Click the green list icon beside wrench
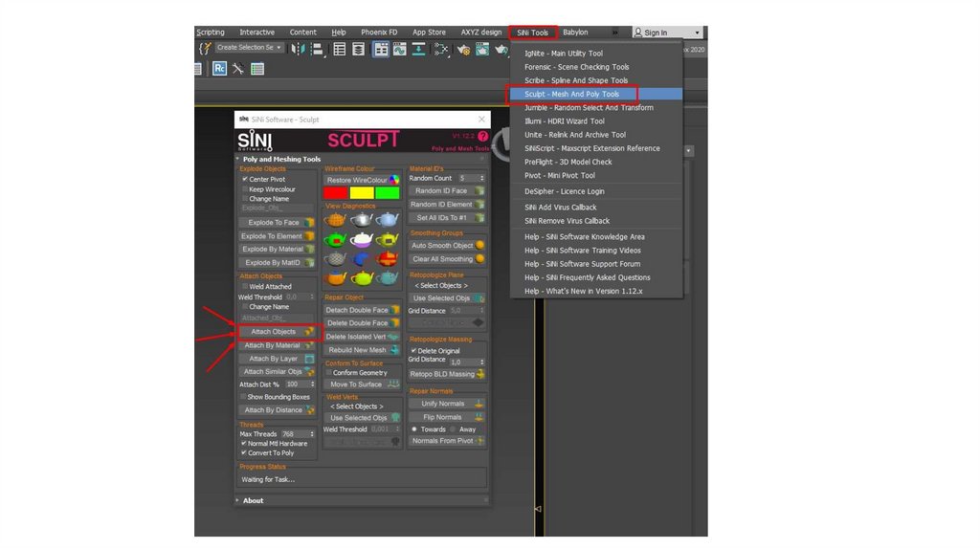980x549 pixels. 257,69
